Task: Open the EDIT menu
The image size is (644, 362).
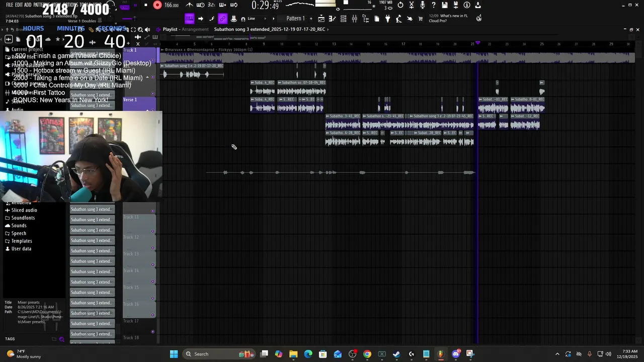Action: click(19, 5)
